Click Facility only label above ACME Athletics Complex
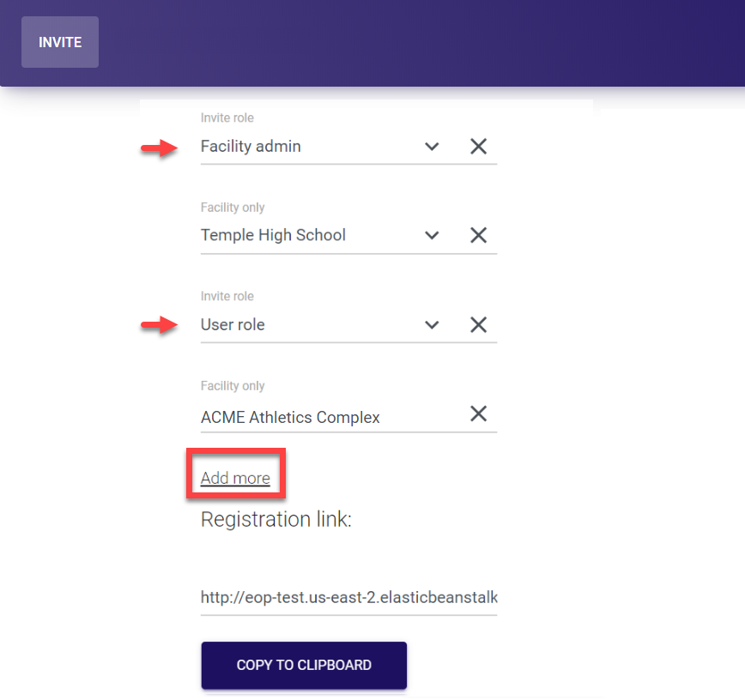 coord(233,386)
